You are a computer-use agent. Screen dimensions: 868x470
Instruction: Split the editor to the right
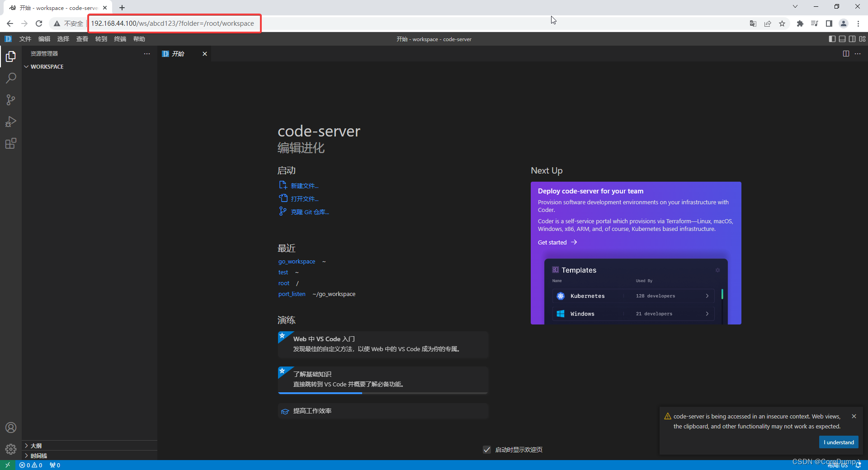pyautogui.click(x=846, y=54)
